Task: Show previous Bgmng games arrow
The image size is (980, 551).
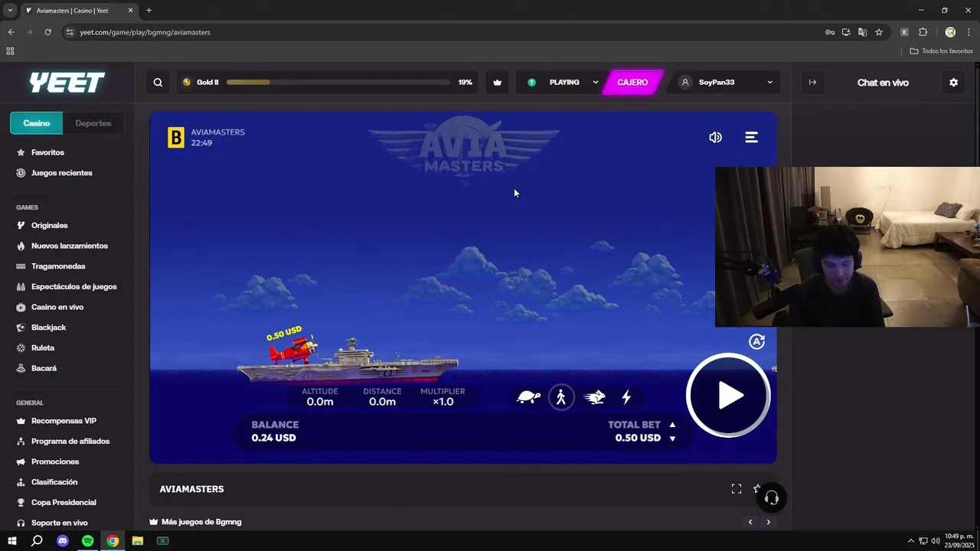Action: pos(750,522)
